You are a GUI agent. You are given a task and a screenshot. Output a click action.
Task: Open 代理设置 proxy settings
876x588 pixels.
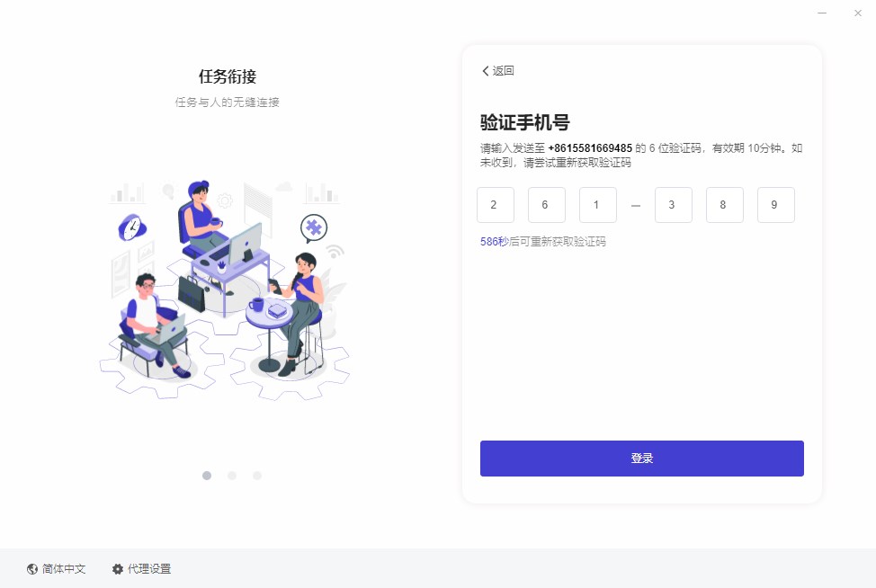point(141,569)
